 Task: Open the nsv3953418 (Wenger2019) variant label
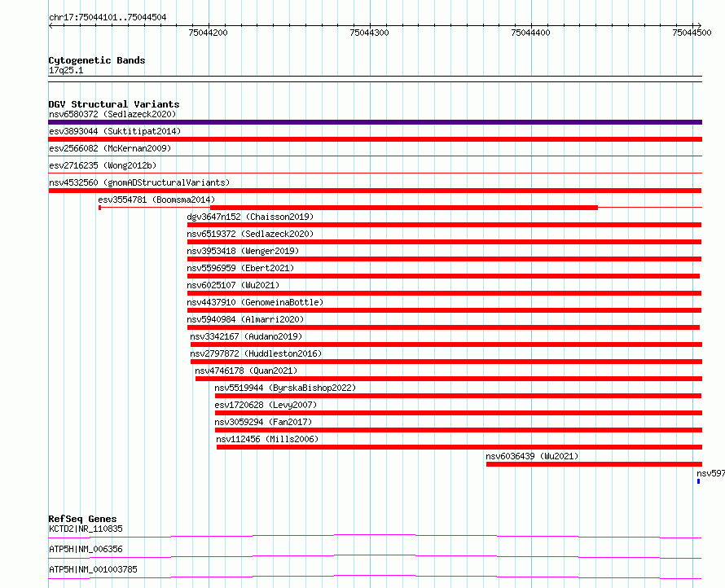point(242,251)
